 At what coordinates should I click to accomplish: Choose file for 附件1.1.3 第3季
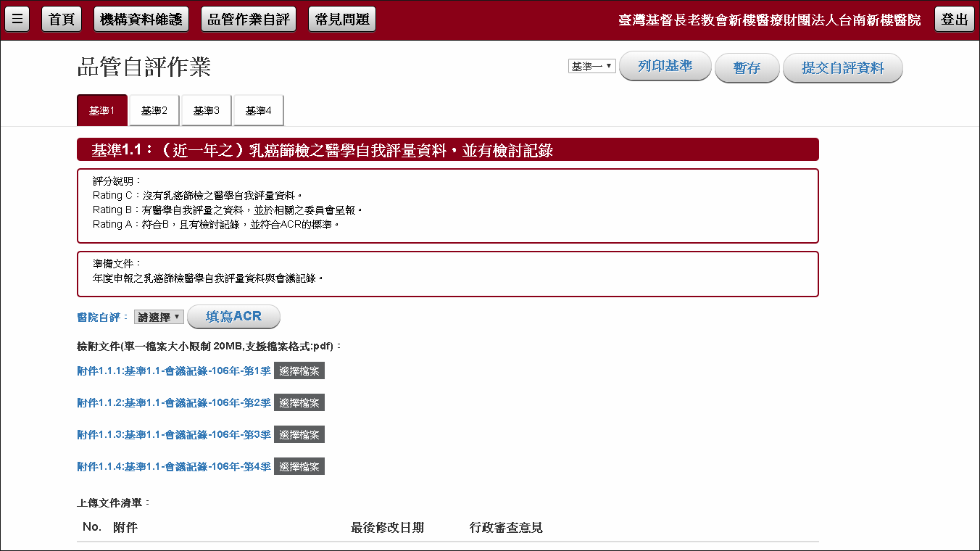click(x=299, y=435)
